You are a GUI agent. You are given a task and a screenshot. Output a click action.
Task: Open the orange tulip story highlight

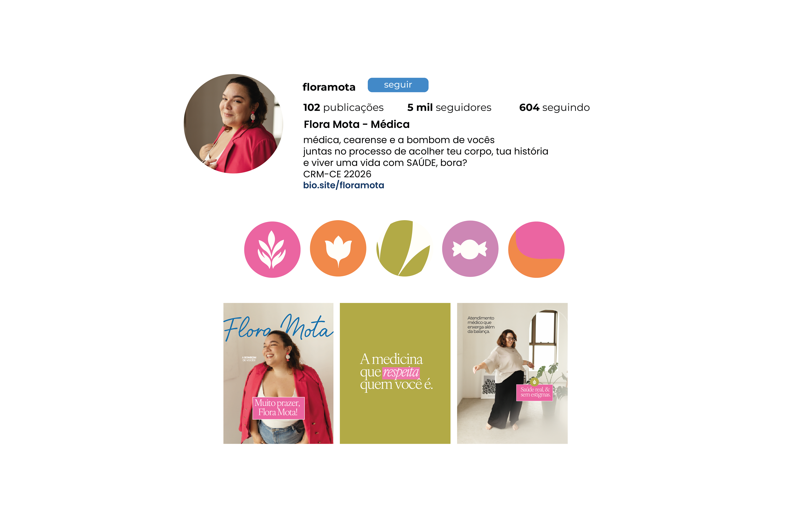pos(338,248)
